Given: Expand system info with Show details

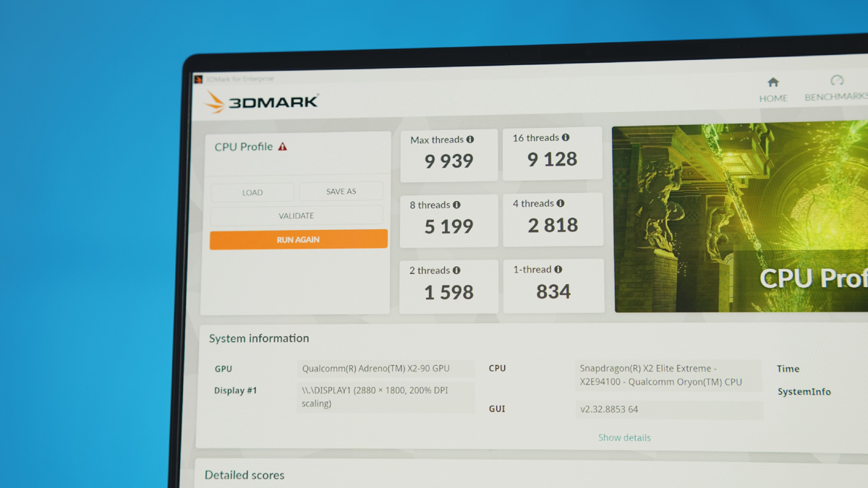Looking at the screenshot, I should click(624, 437).
